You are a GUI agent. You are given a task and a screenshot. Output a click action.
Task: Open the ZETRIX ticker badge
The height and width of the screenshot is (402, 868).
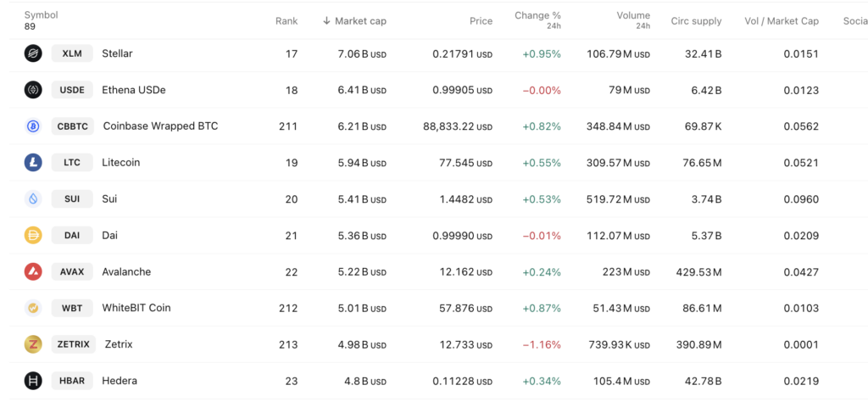74,344
